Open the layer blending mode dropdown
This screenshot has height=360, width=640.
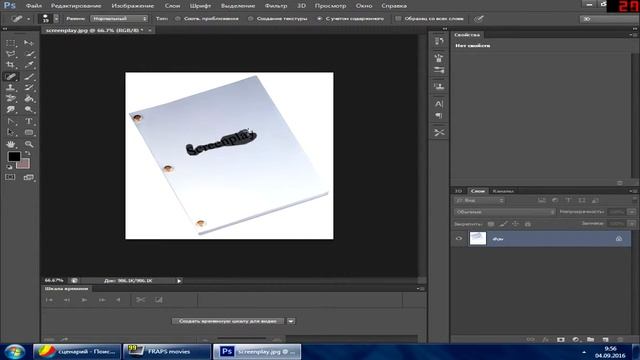505,212
